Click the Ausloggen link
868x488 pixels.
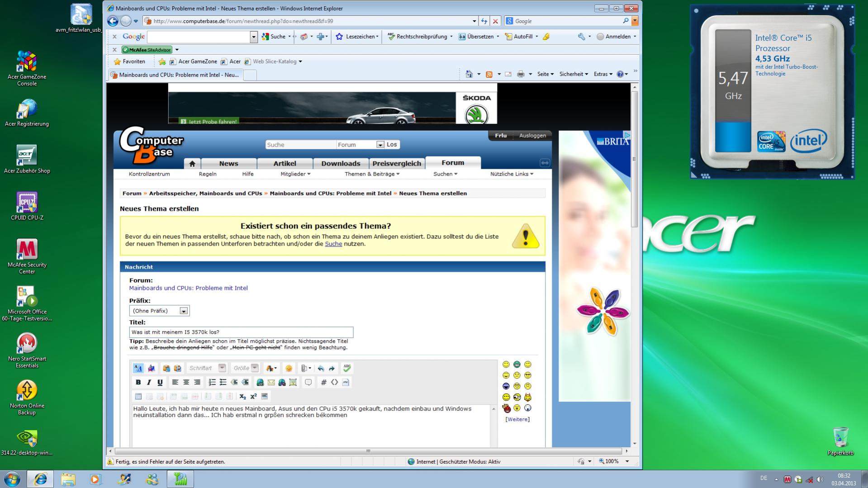(532, 136)
